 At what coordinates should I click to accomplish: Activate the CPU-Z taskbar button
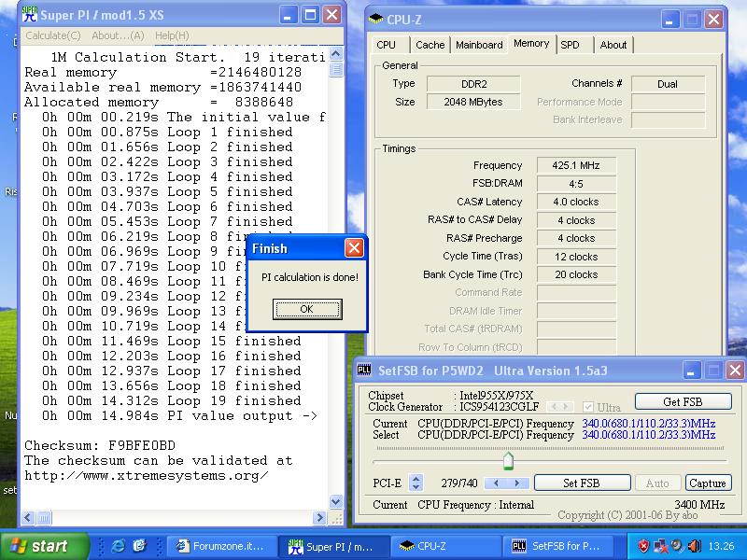(446, 546)
